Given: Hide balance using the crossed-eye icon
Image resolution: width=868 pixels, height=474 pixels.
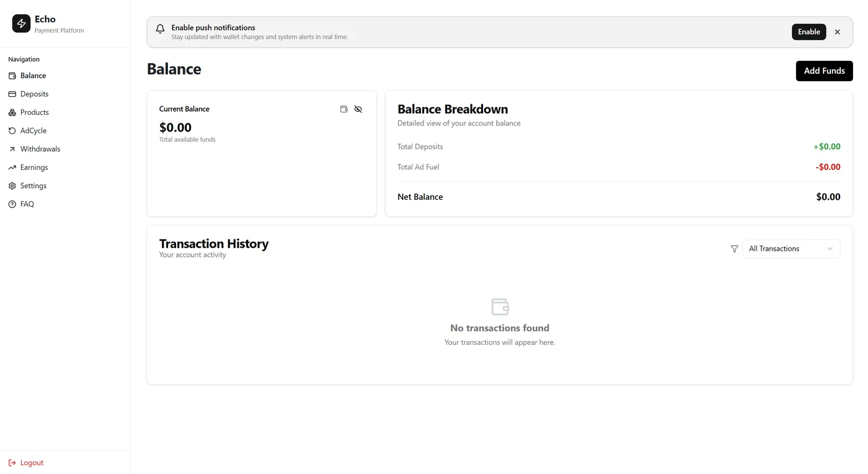Looking at the screenshot, I should (x=358, y=109).
